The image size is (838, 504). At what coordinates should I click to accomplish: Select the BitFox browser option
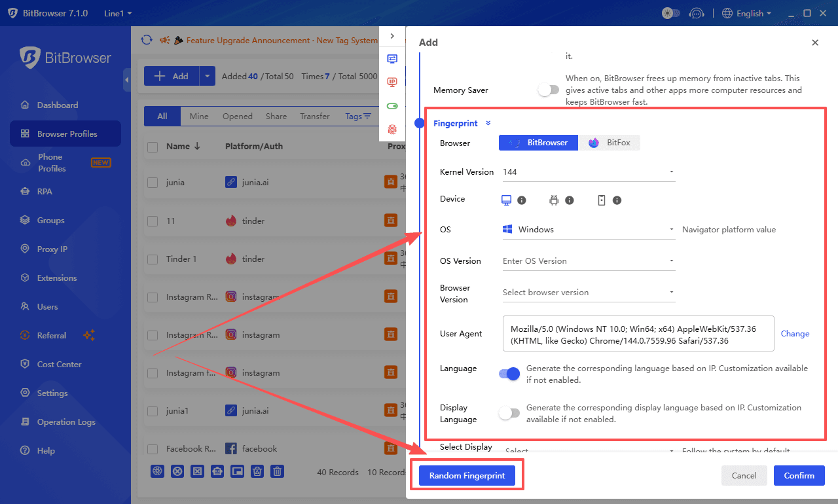(x=610, y=143)
